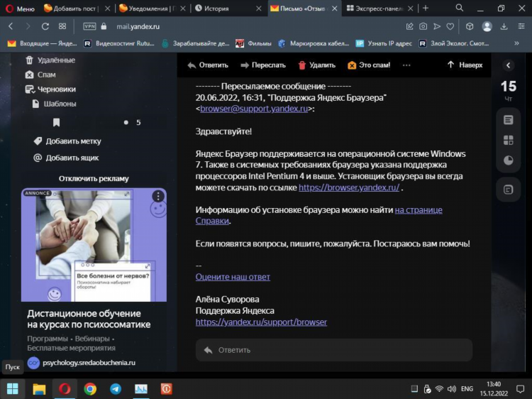Open the https://browser.yandex.ru/ link

pos(349,187)
